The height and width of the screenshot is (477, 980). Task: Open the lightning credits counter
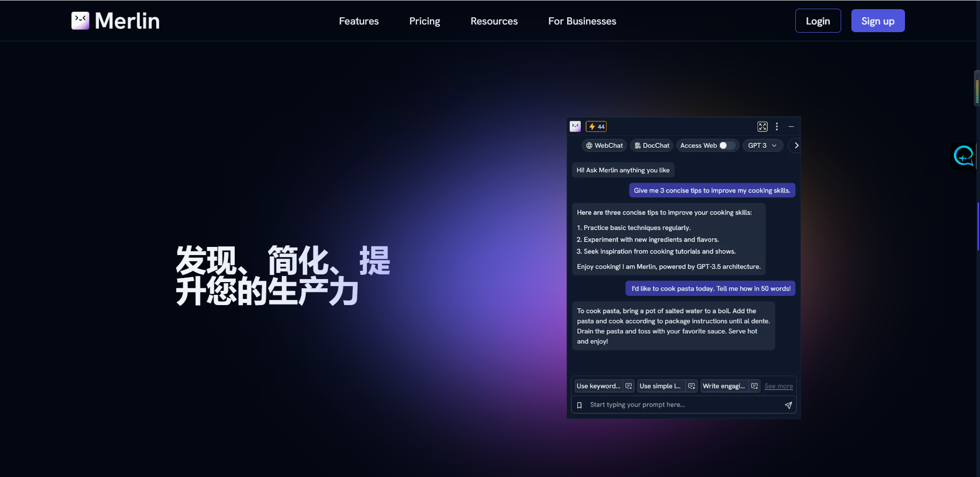(x=596, y=126)
